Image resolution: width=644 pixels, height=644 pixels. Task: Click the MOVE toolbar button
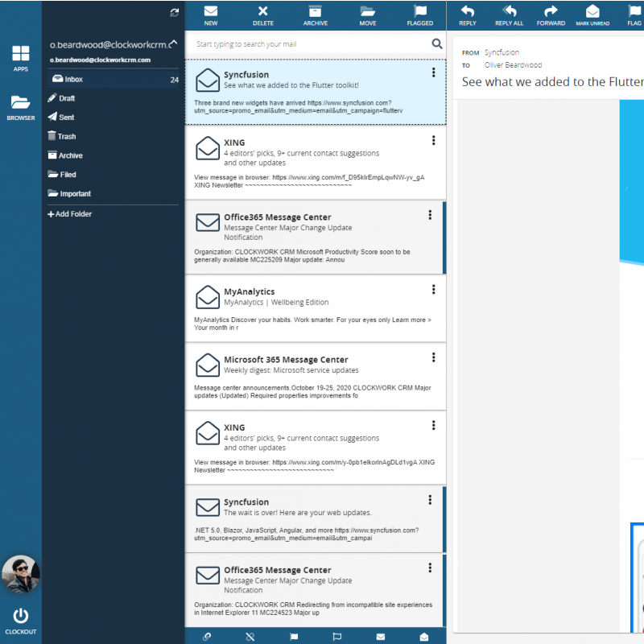[x=368, y=15]
